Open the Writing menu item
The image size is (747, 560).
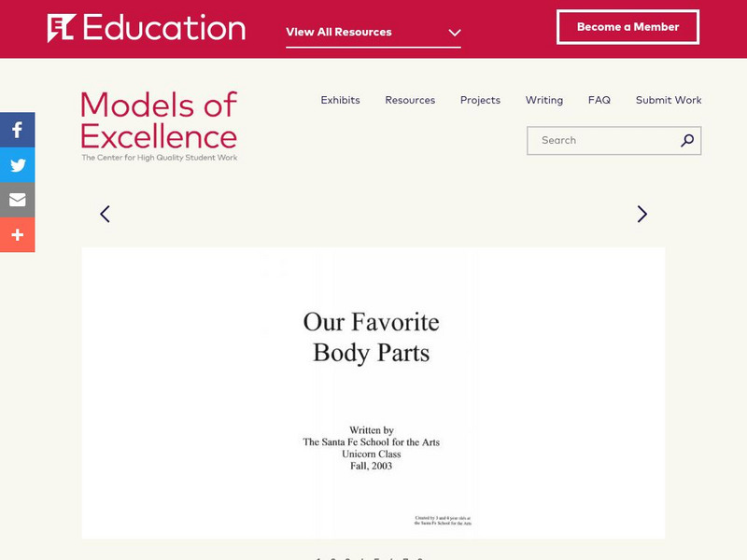(543, 100)
